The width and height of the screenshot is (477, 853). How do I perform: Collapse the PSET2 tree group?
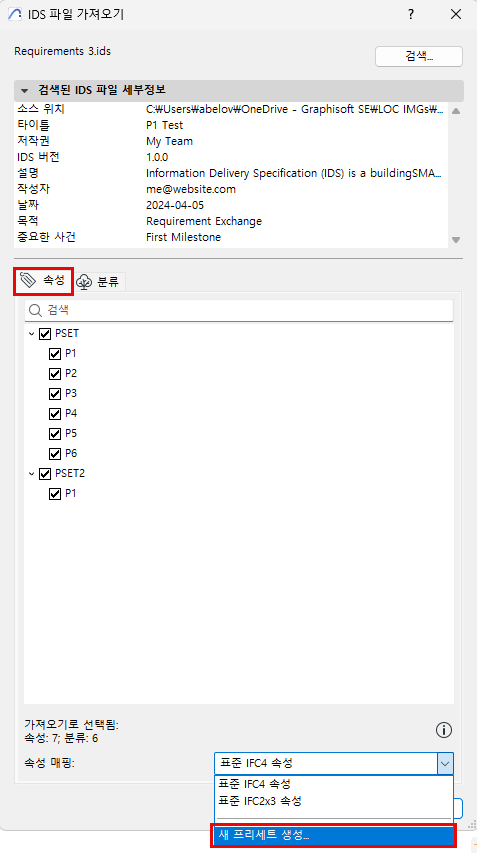coord(32,474)
